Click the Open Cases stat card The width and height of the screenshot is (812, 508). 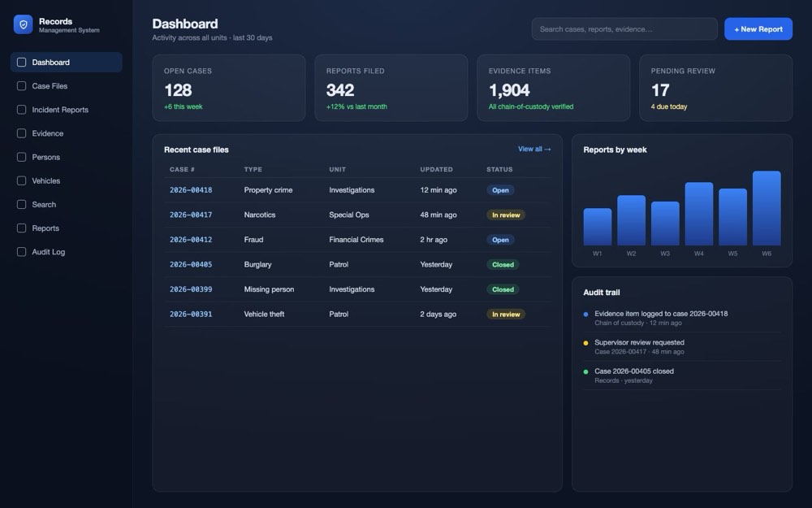pos(229,88)
